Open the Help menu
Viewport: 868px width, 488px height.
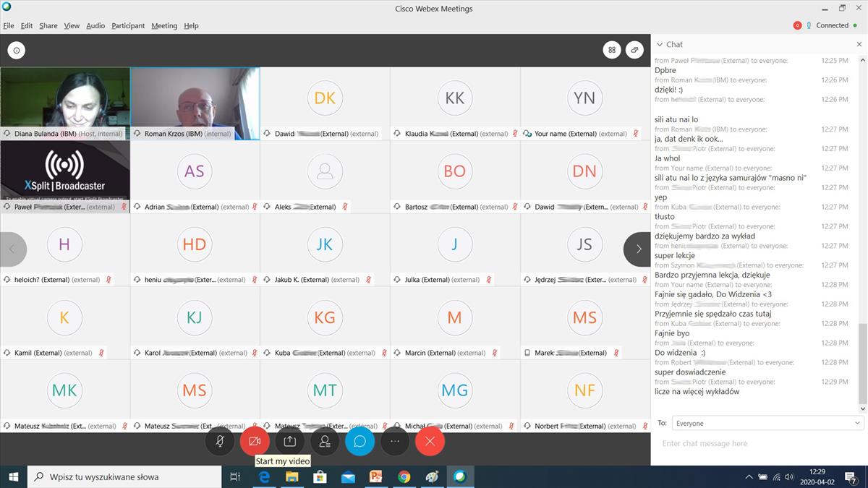point(191,25)
